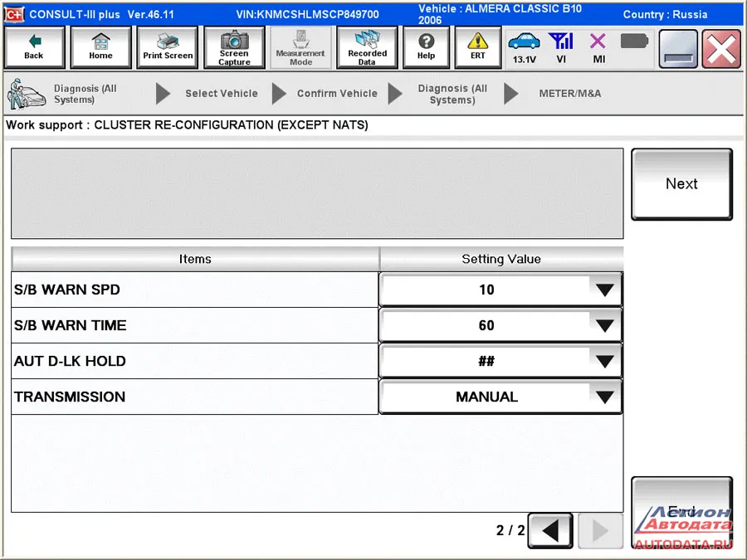Click the Next button
The height and width of the screenshot is (560, 747).
click(681, 184)
